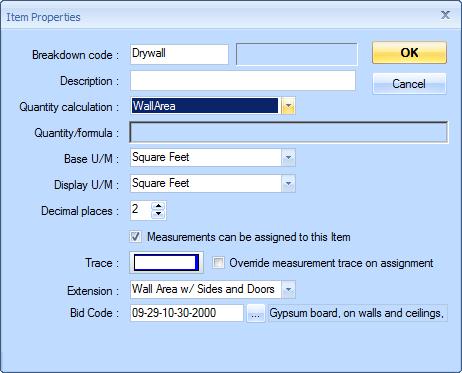Decrease decimal places with down arrow
The width and height of the screenshot is (462, 373).
pos(158,214)
